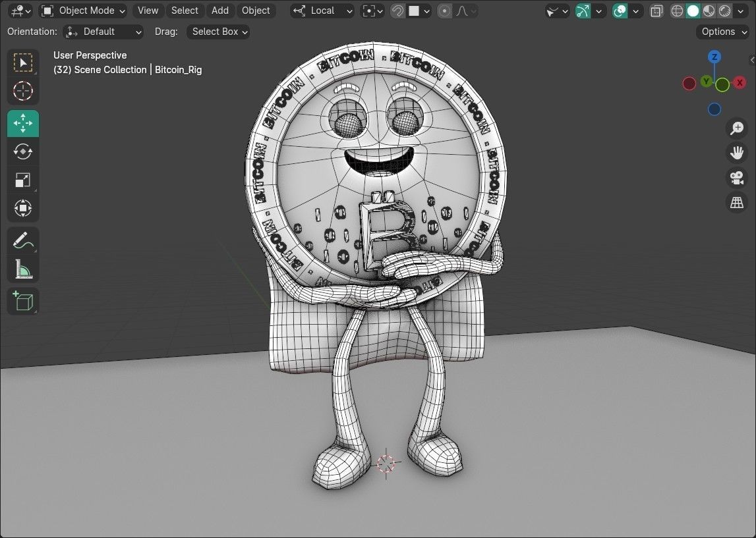Click the green Y axis on gizmo

pos(707,81)
